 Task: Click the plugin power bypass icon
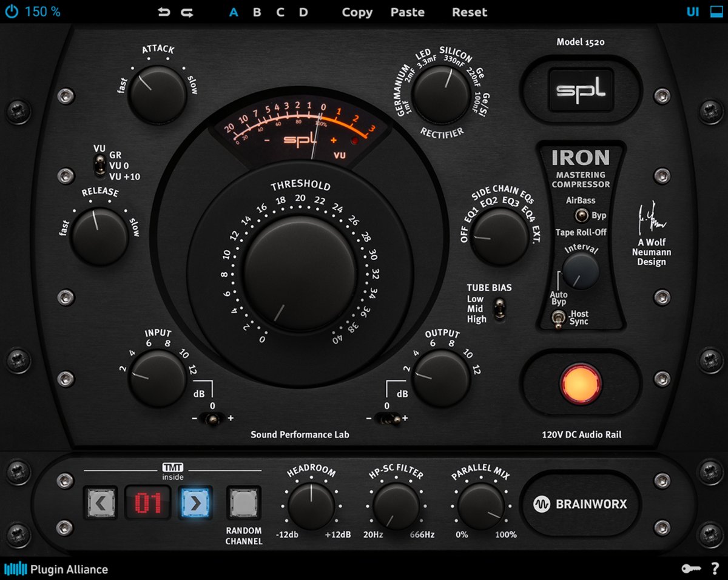tap(12, 12)
